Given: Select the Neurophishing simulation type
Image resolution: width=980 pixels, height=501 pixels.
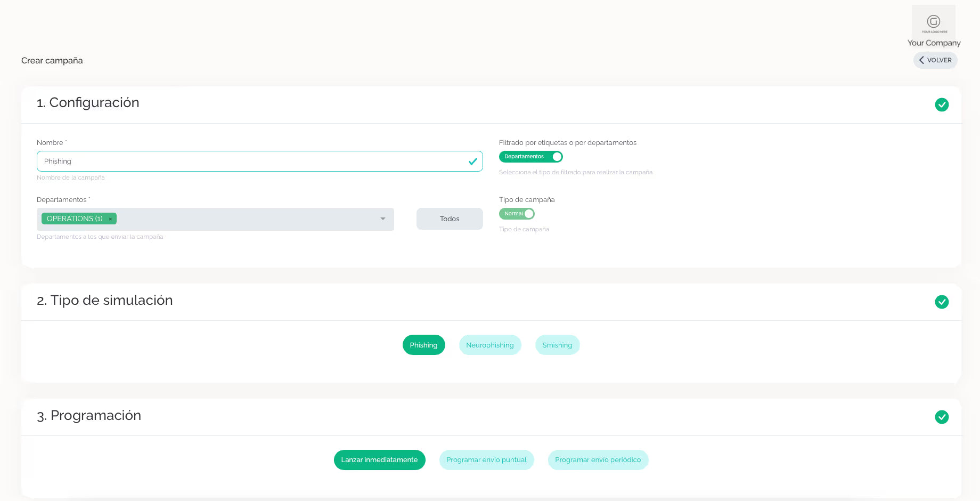Looking at the screenshot, I should [489, 345].
